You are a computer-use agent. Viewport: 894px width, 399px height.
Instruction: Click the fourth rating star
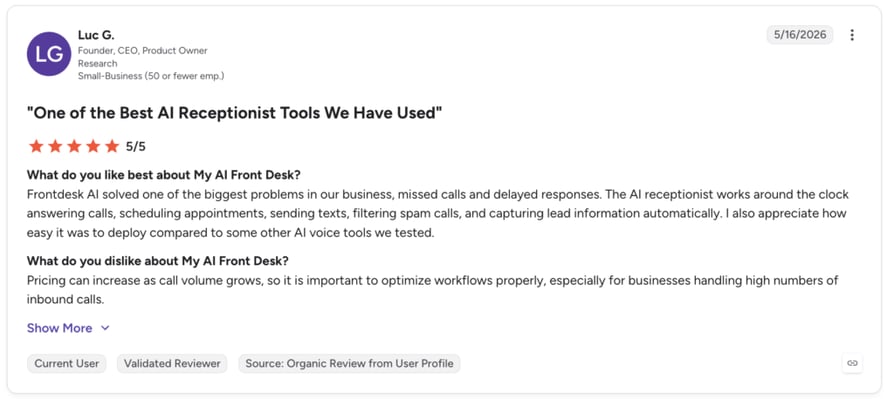93,146
